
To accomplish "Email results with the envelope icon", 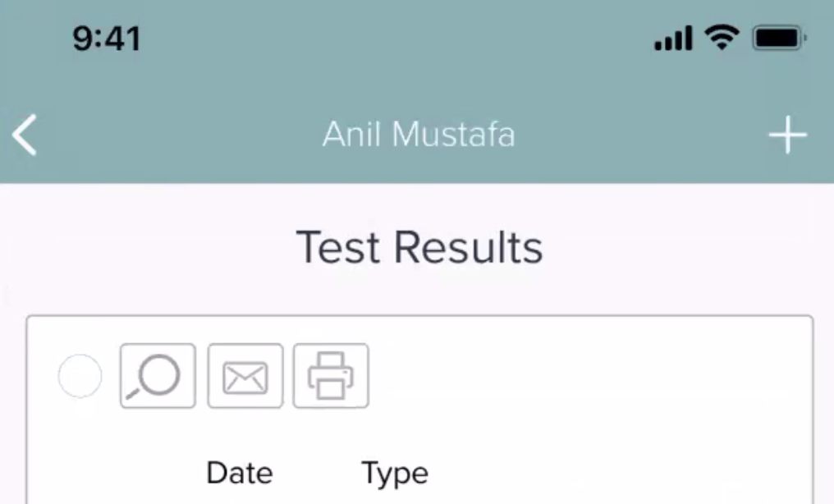I will 245,376.
